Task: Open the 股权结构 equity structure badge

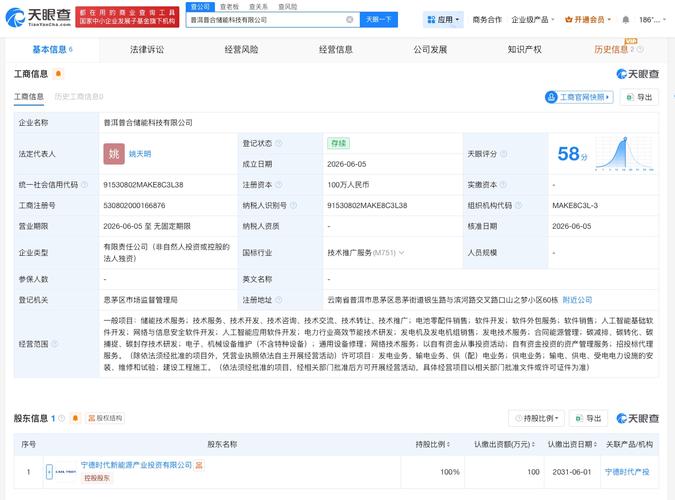Action: (x=105, y=418)
